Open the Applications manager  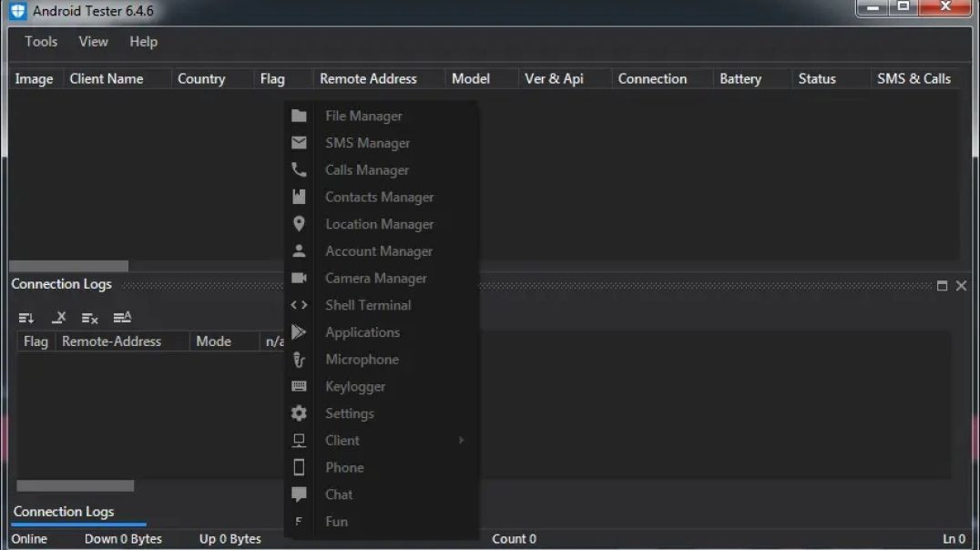pyautogui.click(x=362, y=332)
